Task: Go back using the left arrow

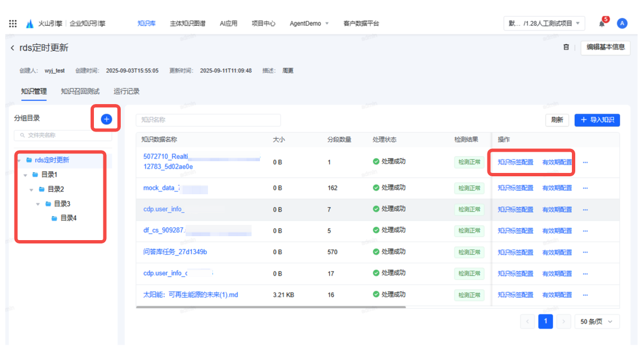Action: coord(12,48)
